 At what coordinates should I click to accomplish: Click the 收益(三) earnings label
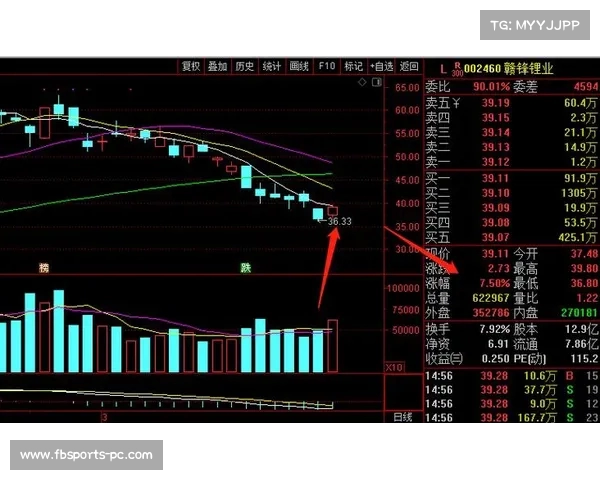tap(444, 357)
